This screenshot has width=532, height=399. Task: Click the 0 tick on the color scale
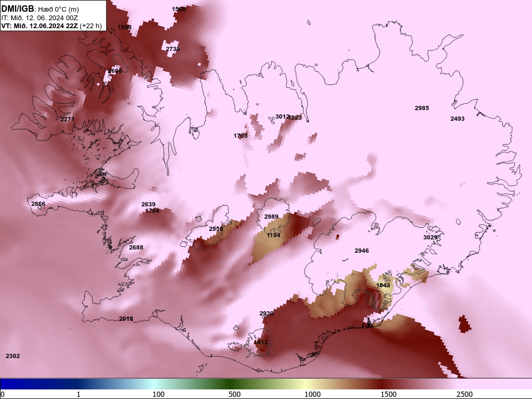[x=3, y=394]
